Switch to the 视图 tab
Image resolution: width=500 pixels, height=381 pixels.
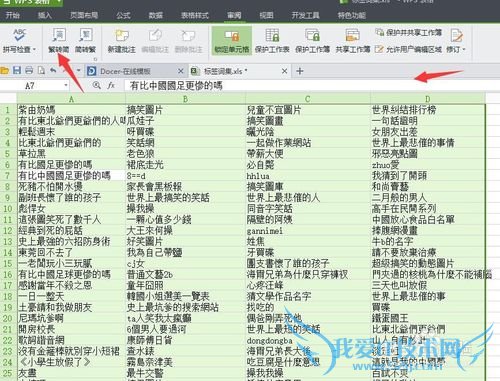click(266, 15)
